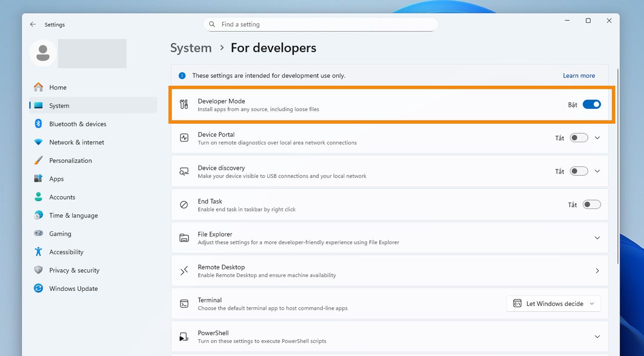
Task: Navigate to System in the breadcrumb
Action: (191, 48)
